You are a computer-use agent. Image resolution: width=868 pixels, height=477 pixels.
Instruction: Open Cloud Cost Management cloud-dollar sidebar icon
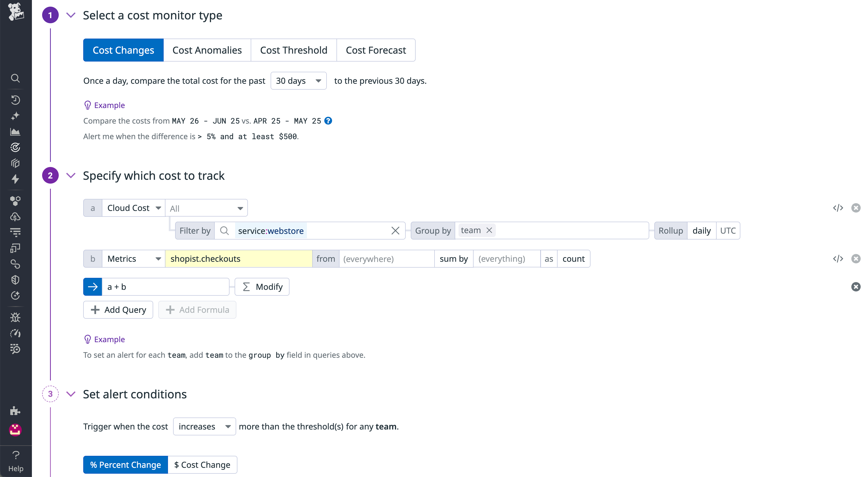16,217
